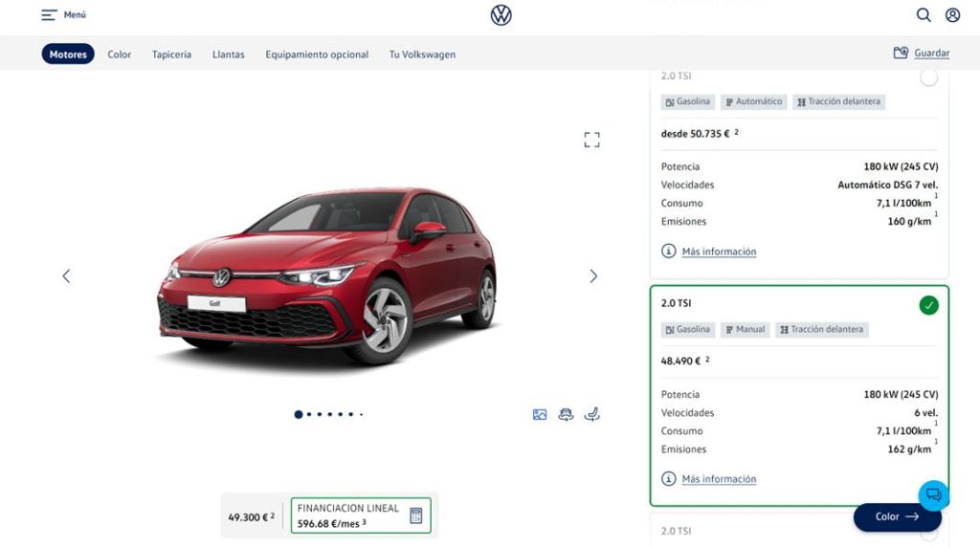Click the 48.490 € engine price
The height and width of the screenshot is (547, 980).
coord(680,361)
